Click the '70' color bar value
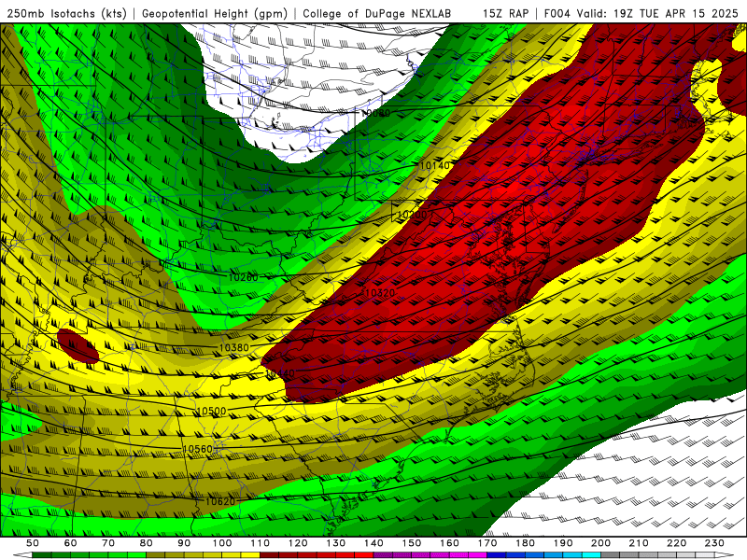Viewport: 747px width, 560px height. coord(108,543)
